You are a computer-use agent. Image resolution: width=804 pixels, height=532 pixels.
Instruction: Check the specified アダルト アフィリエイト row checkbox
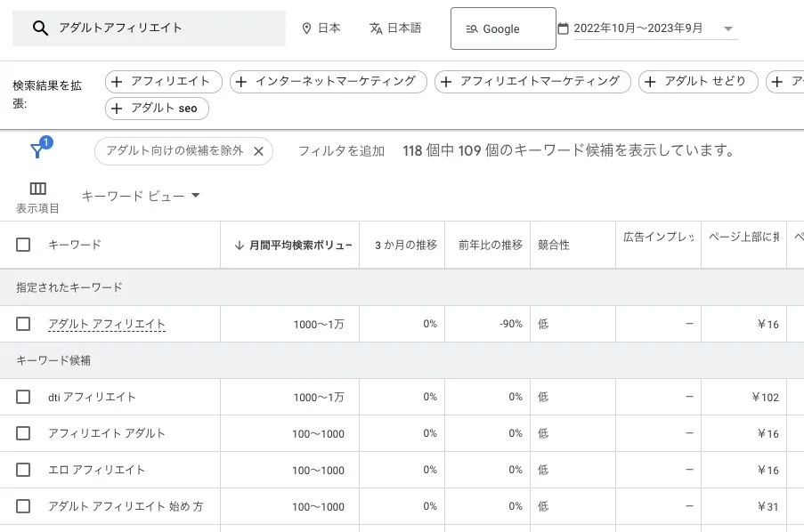[23, 324]
